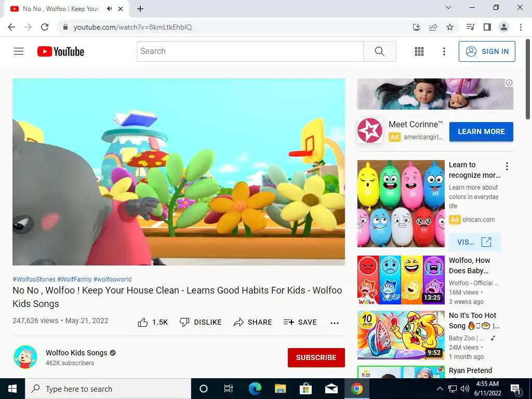Open the ad info icon on doll banner

pyautogui.click(x=509, y=83)
